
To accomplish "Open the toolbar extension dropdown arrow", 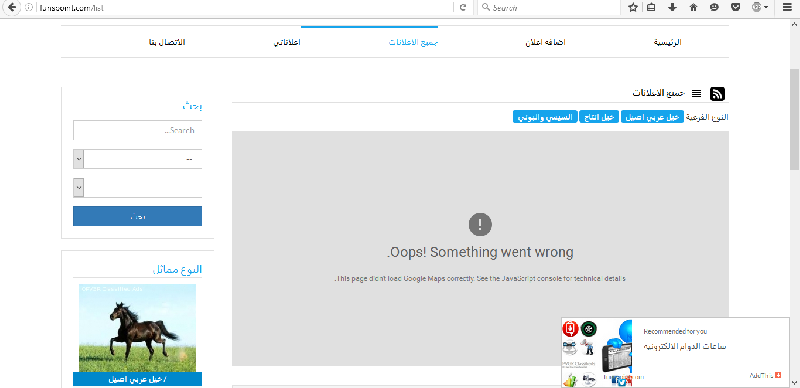I will (767, 8).
